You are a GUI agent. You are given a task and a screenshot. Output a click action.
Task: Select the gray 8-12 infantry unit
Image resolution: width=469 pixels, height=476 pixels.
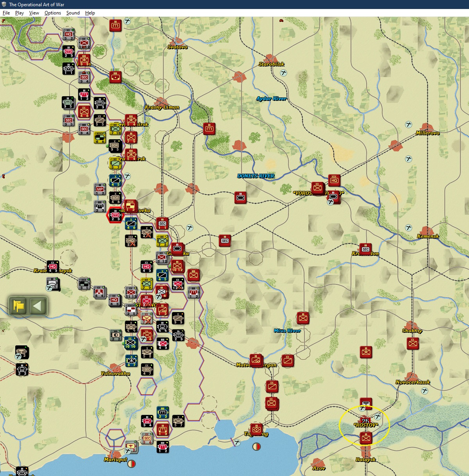(x=162, y=258)
